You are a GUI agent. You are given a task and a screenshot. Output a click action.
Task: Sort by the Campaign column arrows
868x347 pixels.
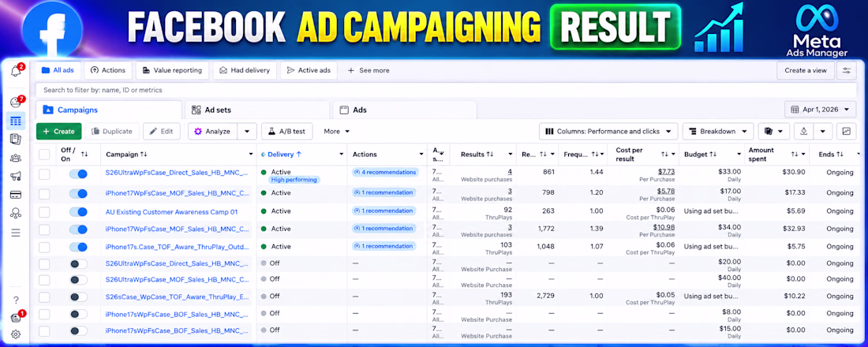[144, 155]
